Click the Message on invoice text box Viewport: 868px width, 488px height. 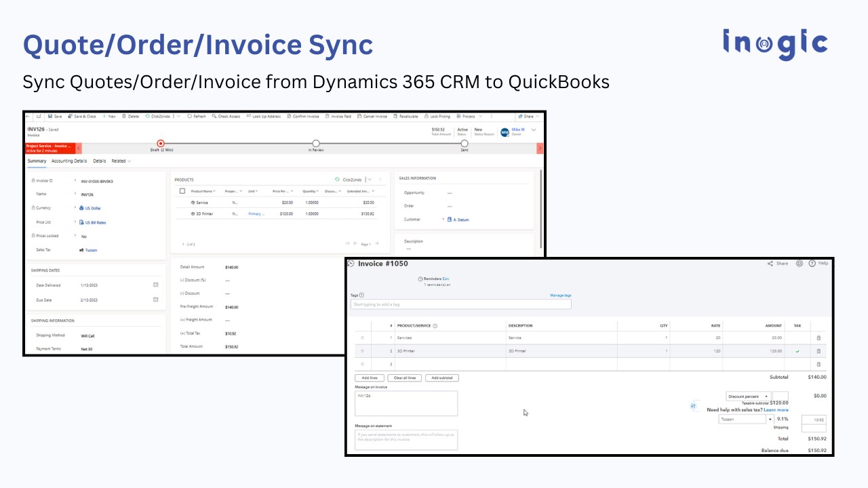pos(406,403)
